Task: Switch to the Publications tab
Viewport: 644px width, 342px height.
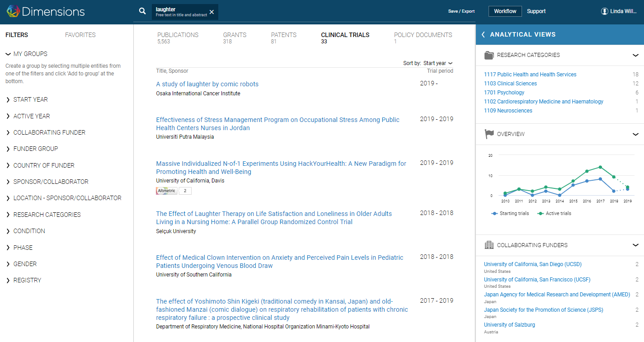Action: [x=178, y=35]
